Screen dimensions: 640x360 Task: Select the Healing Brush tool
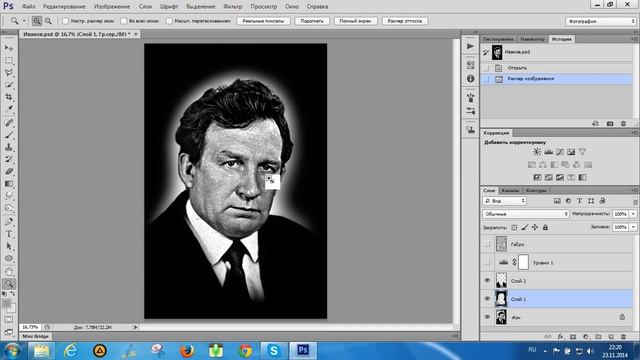(x=9, y=123)
